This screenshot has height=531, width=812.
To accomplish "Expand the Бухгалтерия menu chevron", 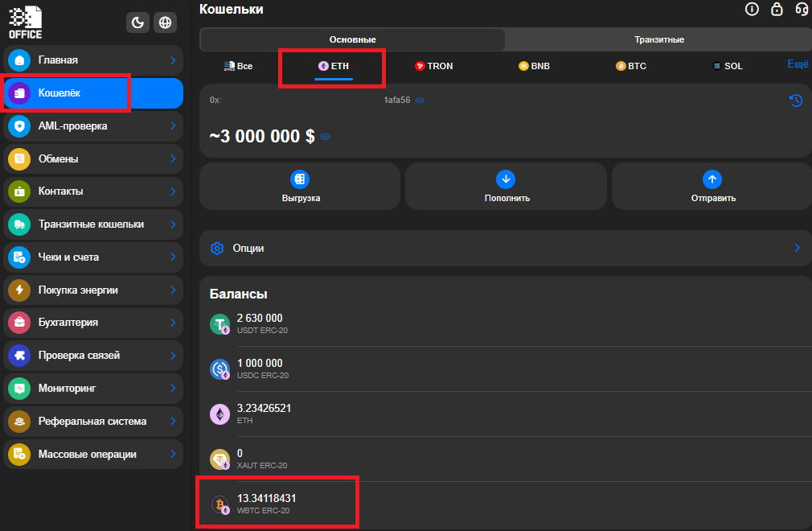I will [x=173, y=323].
